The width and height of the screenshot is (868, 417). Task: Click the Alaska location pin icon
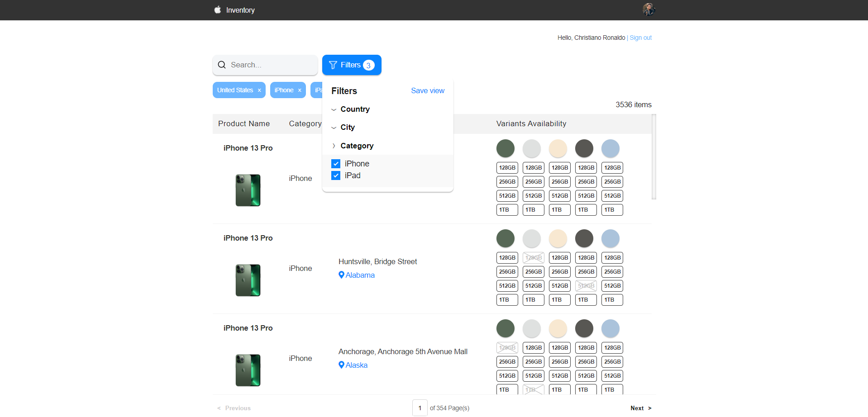point(342,365)
